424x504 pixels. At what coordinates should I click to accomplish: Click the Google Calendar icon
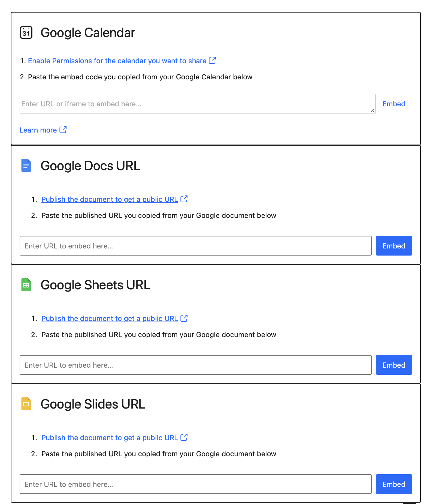click(x=26, y=33)
